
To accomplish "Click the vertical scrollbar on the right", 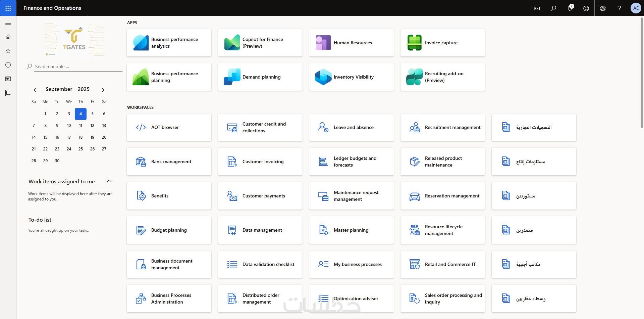I will pyautogui.click(x=642, y=73).
